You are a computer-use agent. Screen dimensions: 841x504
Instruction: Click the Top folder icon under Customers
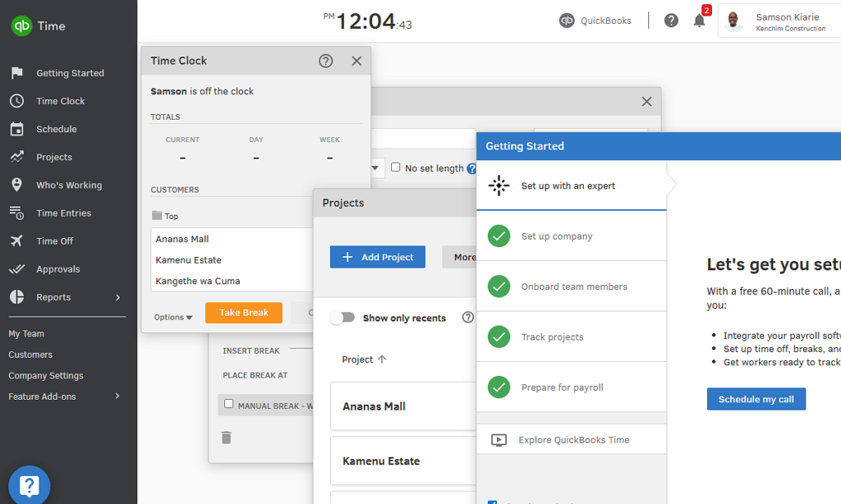point(157,216)
